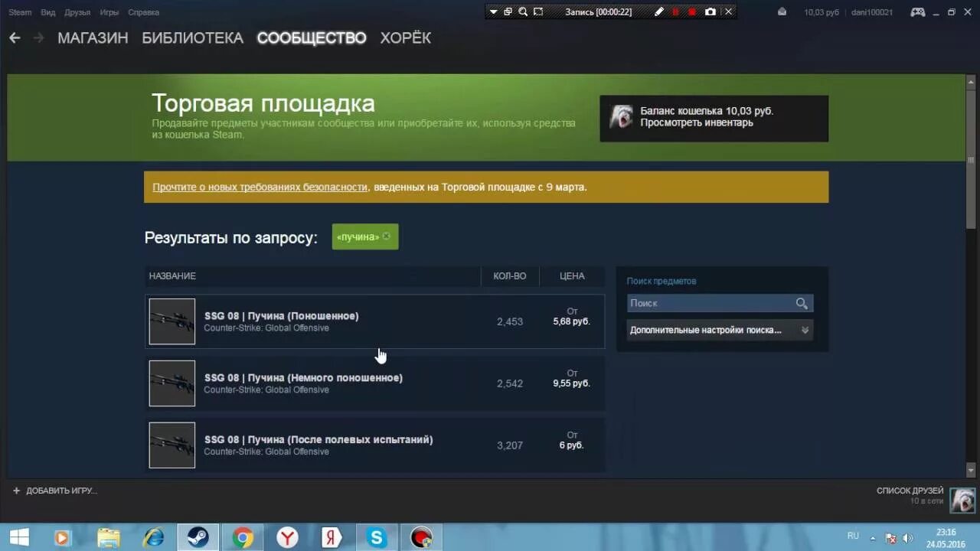Image resolution: width=980 pixels, height=551 pixels.
Task: Open the Windows Start button
Action: tap(18, 537)
